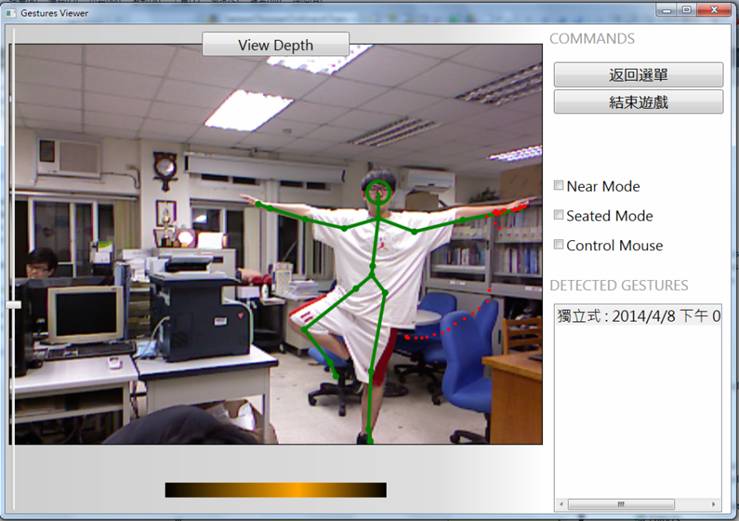
Task: Click the skeleton's raised knee joint
Action: pos(303,328)
